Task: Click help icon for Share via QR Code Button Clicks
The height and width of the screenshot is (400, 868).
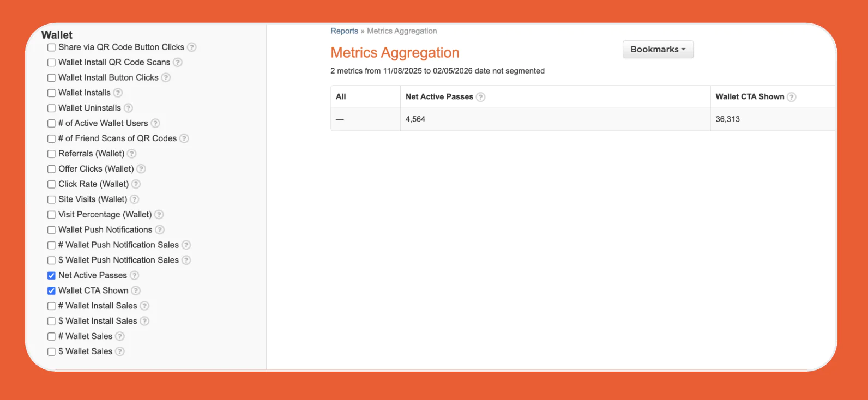Action: 191,47
